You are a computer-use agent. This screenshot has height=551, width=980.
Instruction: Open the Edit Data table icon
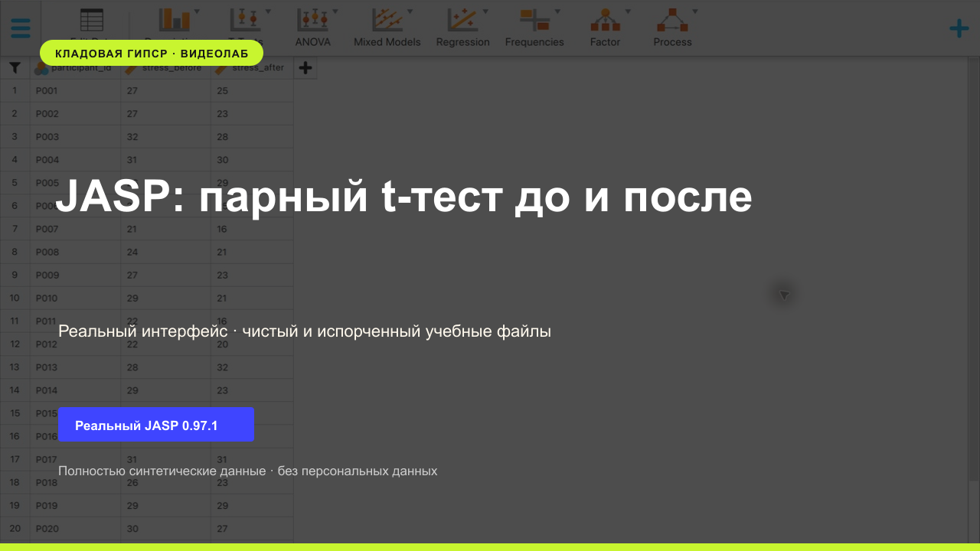tap(91, 27)
